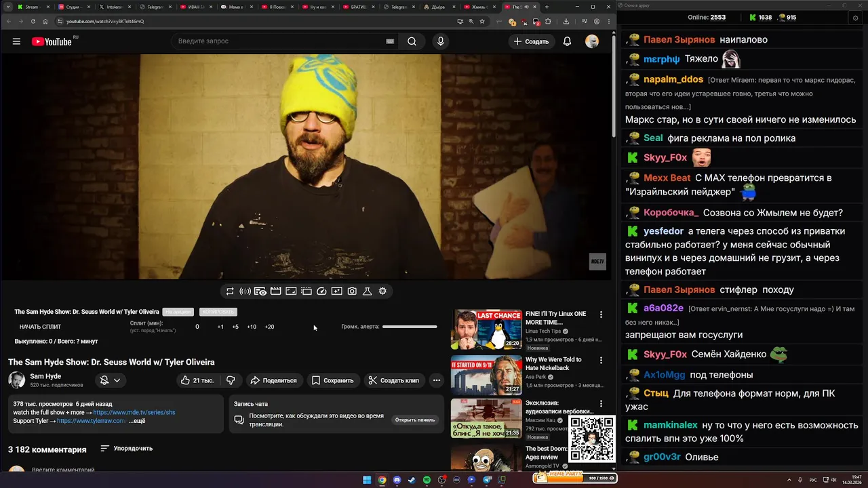Open Chrome downloads icon
868x488 pixels.
566,21
